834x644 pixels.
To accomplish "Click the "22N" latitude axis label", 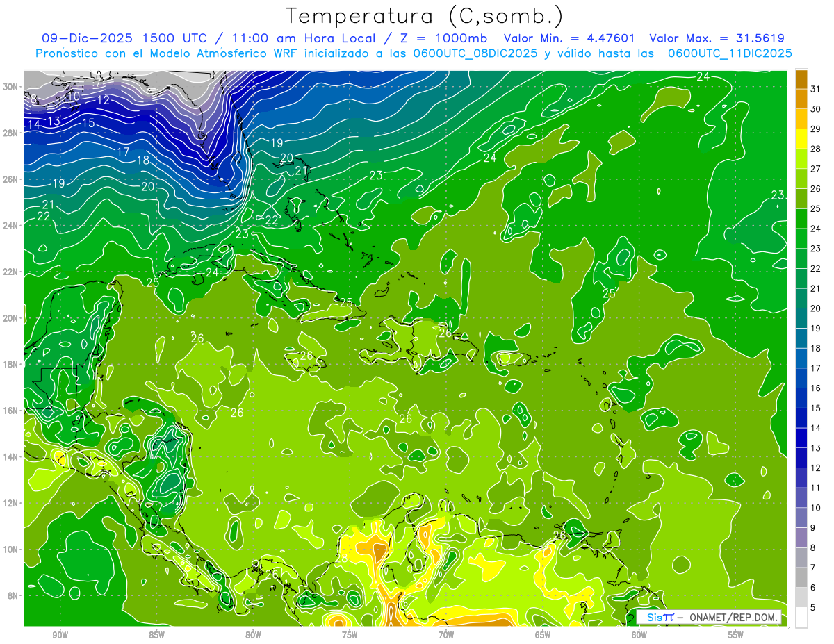I will click(x=11, y=272).
